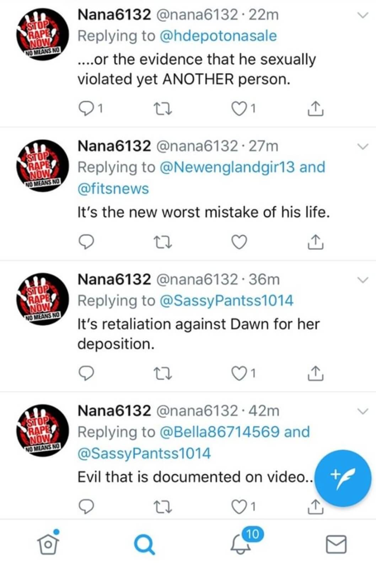376x588 pixels.
Task: Like the "violated yet ANOTHER person" tweet
Action: pos(239,109)
